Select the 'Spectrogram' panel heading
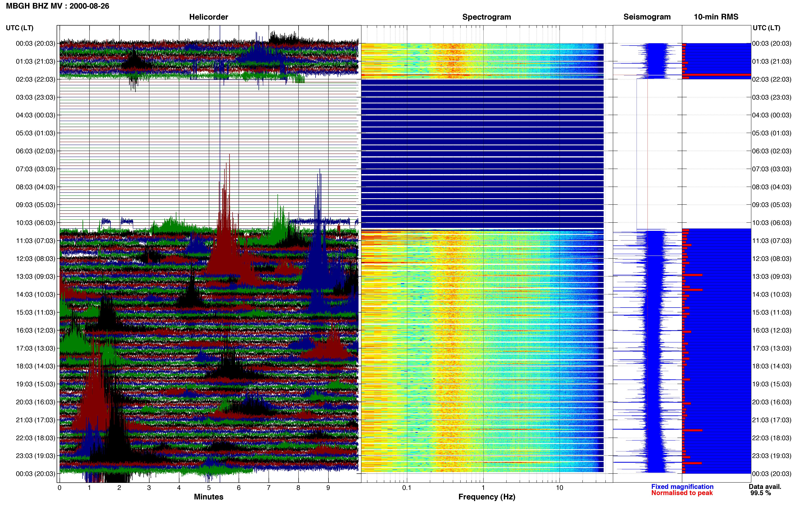 487,17
